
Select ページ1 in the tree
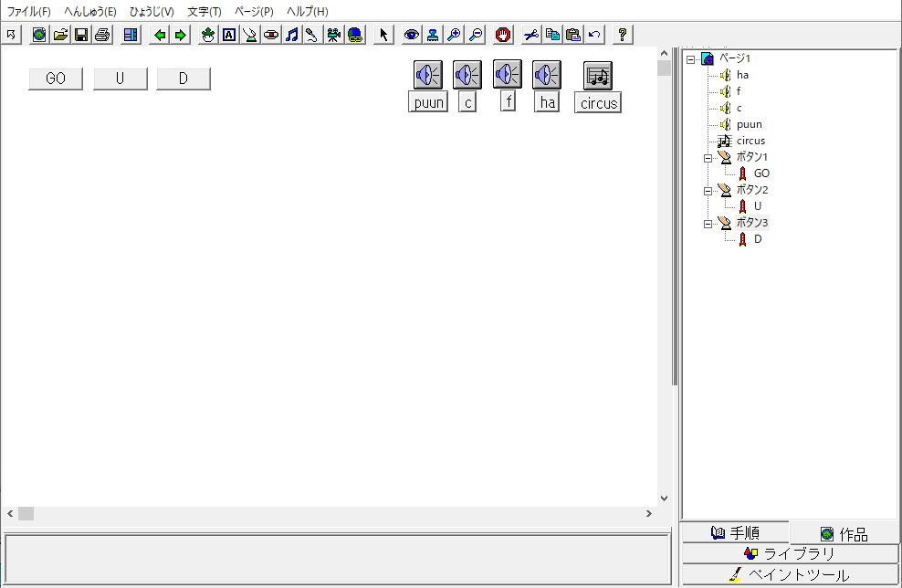[735, 58]
